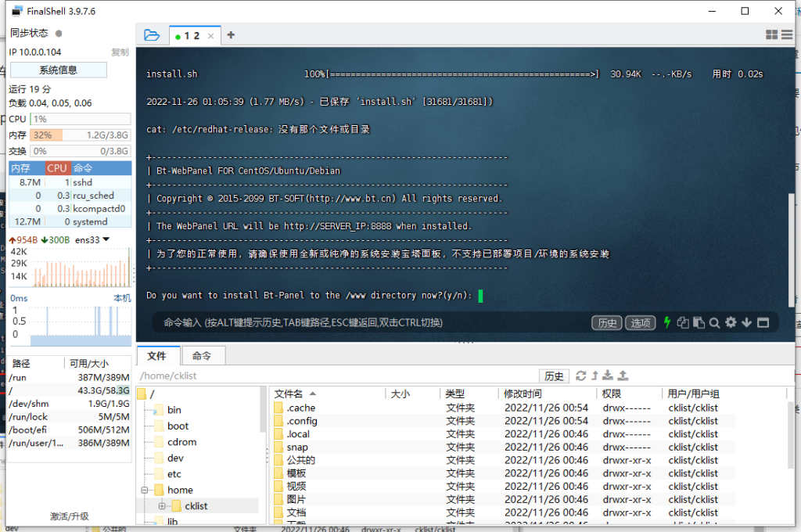Open path 历史 button in file panel
Screen dimensions: 801x532
pyautogui.click(x=554, y=376)
